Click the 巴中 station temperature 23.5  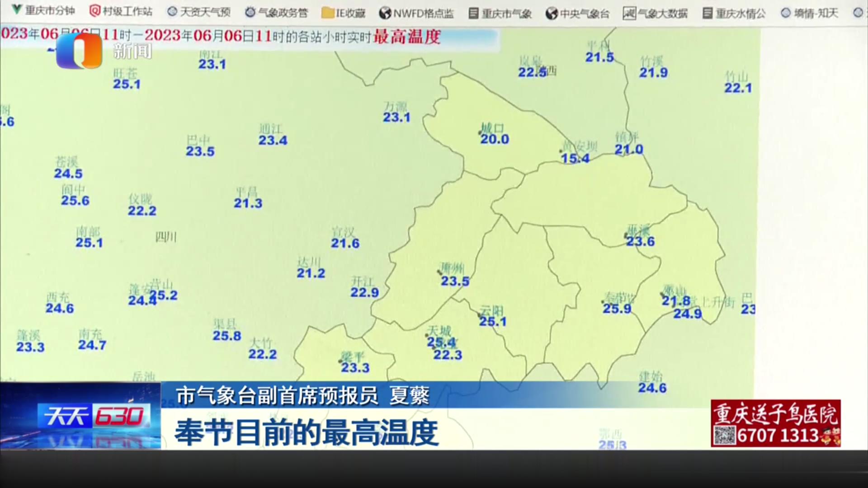tap(200, 151)
